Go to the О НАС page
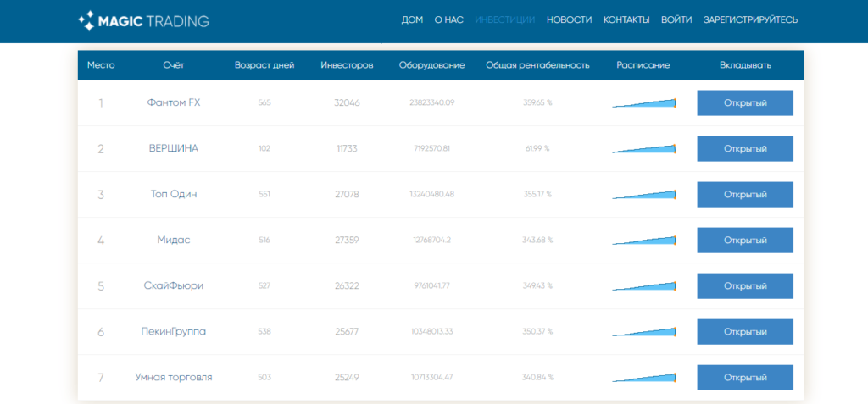 pos(448,19)
